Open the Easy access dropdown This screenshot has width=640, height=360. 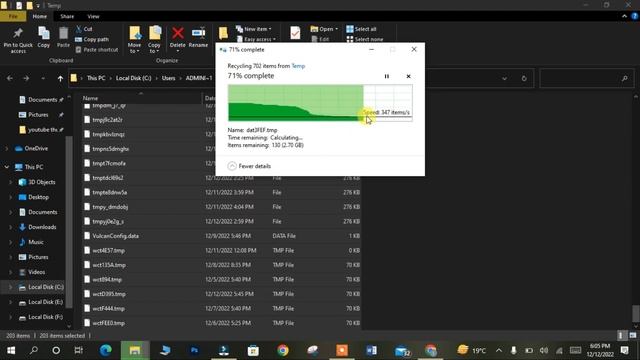(256, 39)
